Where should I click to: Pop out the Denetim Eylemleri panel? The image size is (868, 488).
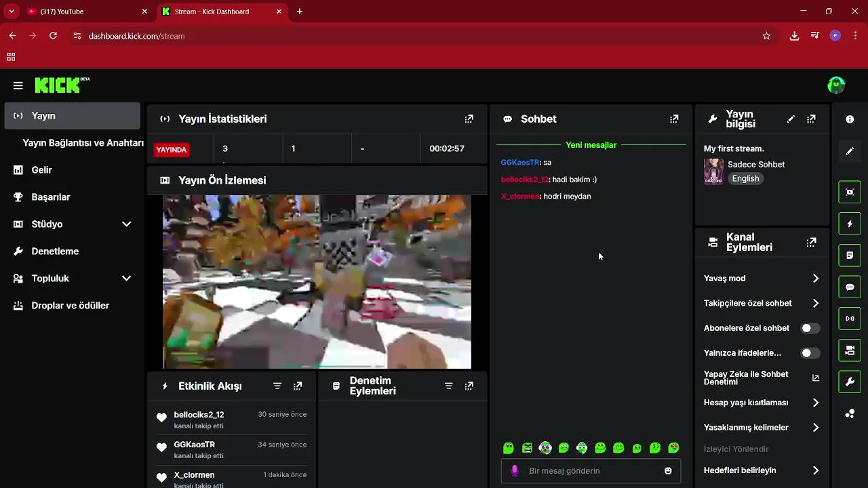coord(469,386)
